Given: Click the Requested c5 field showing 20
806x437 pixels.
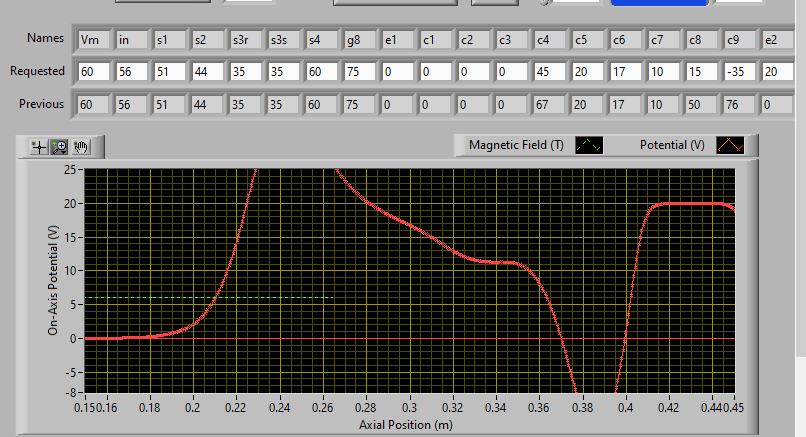Looking at the screenshot, I should [x=589, y=71].
